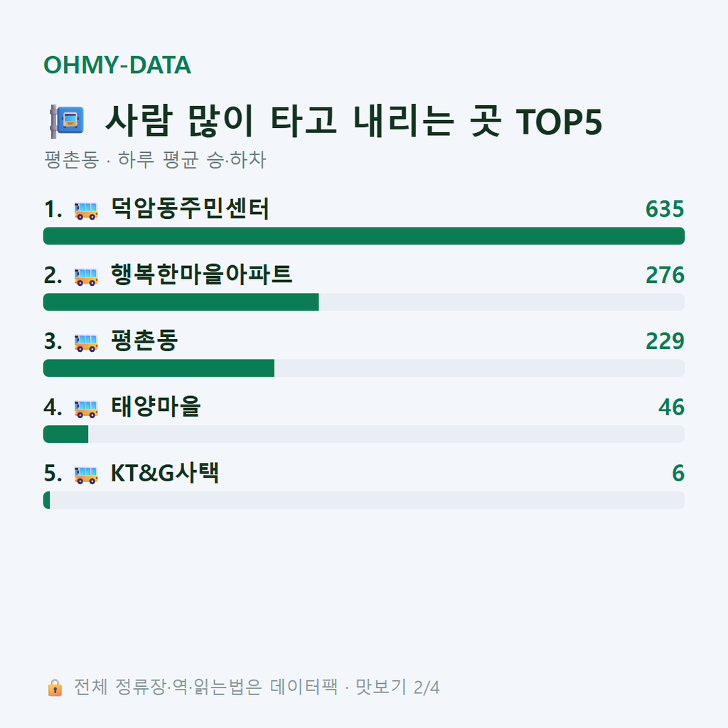The image size is (728, 728).
Task: Click the progress bar under rank 3 평촌동
Action: coord(364,368)
